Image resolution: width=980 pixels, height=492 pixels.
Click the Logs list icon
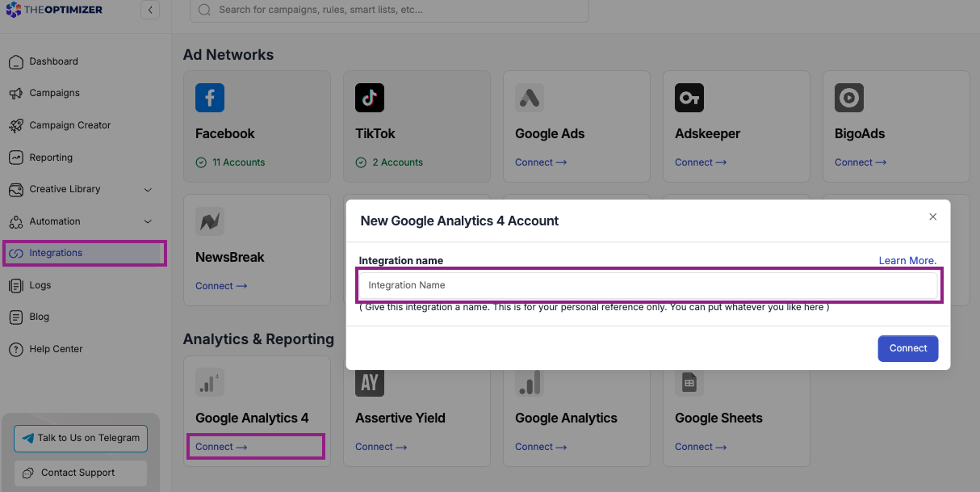(15, 285)
